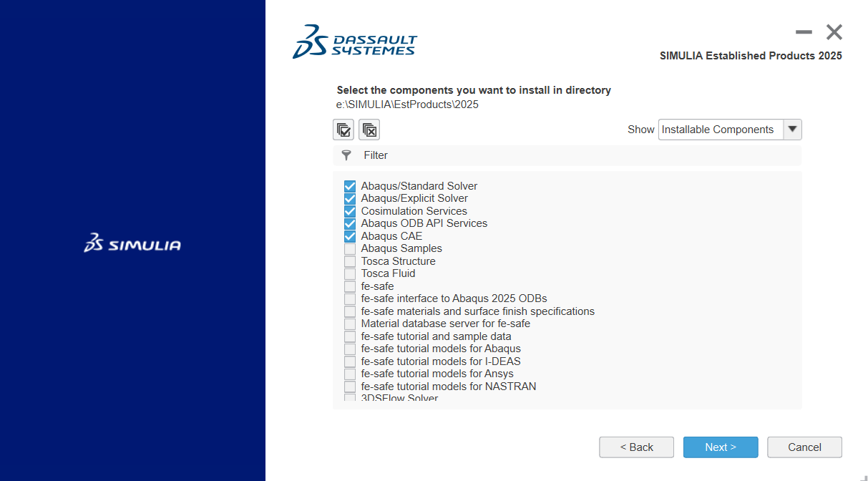Click the deselect all components icon
This screenshot has height=481, width=868.
[x=369, y=130]
